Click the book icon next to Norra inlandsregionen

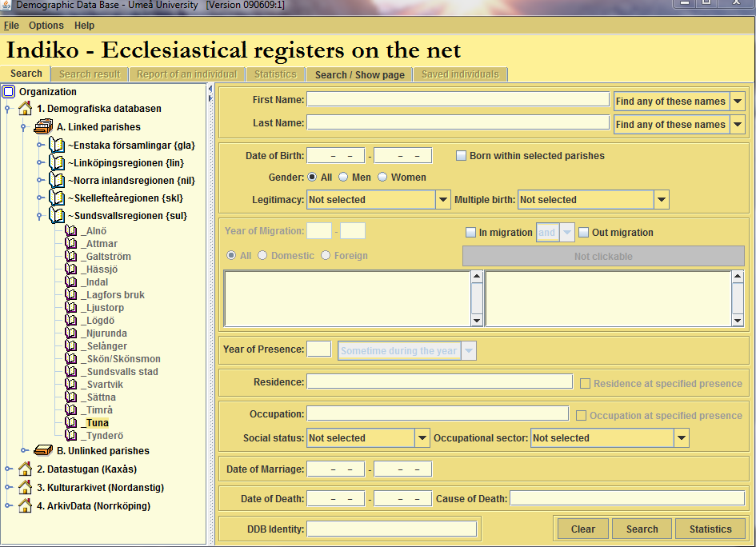[x=57, y=180]
